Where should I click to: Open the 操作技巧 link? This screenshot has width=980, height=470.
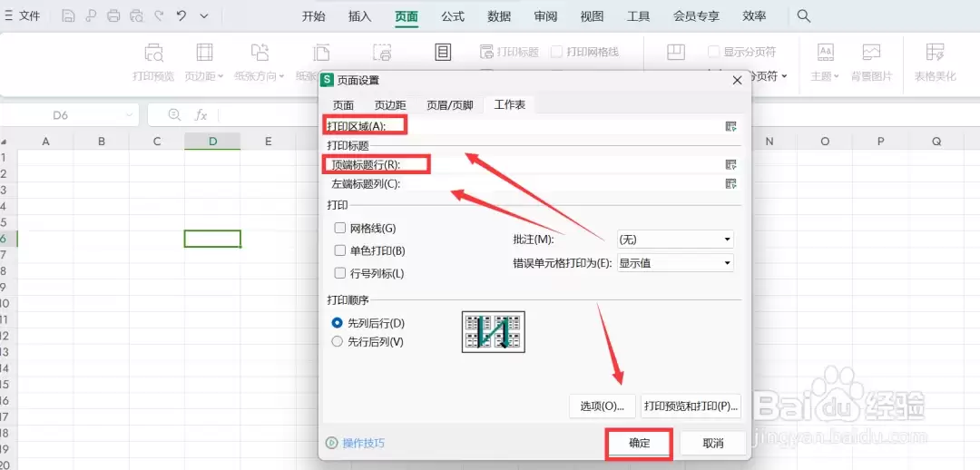point(363,443)
